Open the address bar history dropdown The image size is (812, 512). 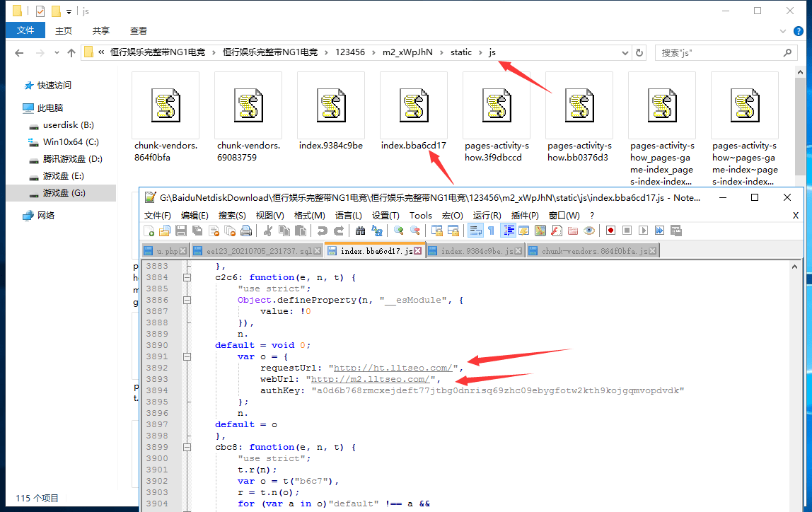[x=625, y=53]
